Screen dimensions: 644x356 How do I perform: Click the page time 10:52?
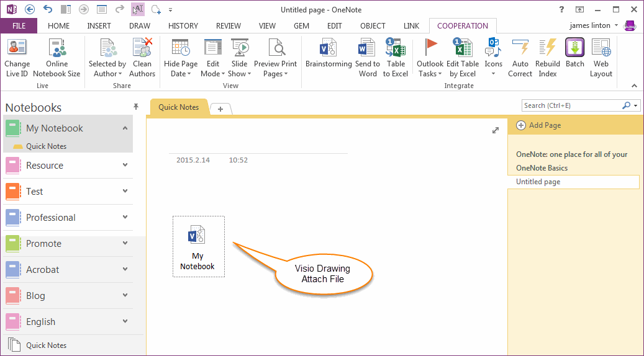(238, 160)
